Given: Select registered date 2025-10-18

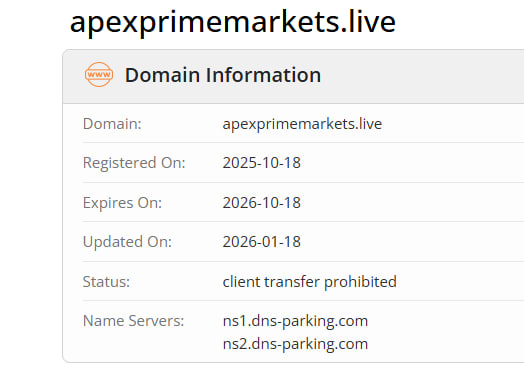Looking at the screenshot, I should tap(262, 163).
